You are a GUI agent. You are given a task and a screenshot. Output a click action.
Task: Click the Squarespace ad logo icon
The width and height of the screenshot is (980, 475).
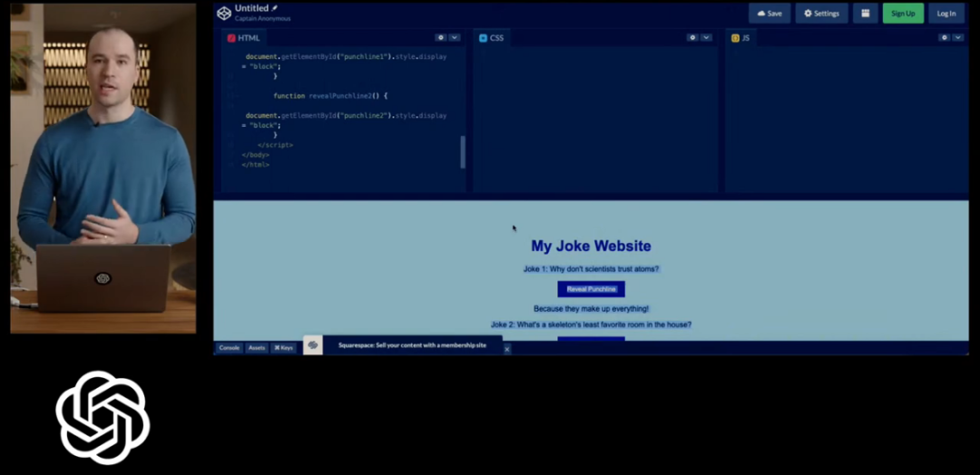point(313,345)
